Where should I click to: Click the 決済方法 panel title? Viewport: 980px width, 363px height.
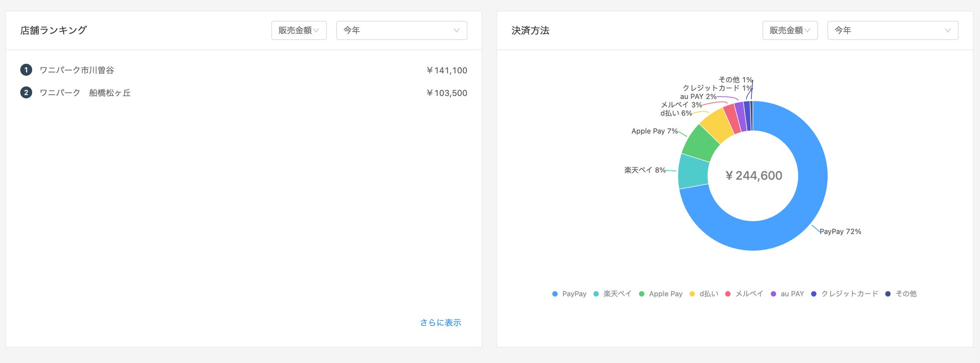pos(530,30)
